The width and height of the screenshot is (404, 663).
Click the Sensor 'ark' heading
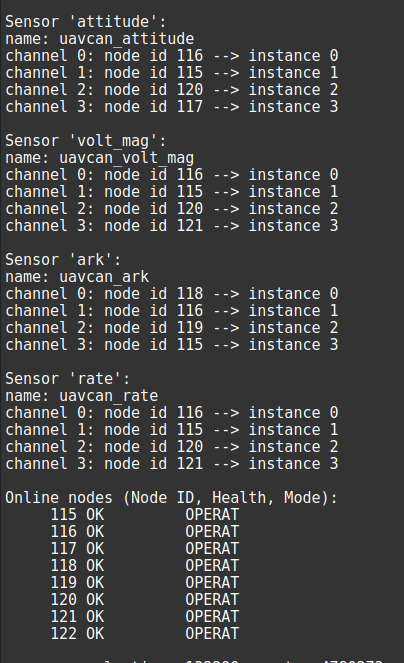click(x=63, y=260)
